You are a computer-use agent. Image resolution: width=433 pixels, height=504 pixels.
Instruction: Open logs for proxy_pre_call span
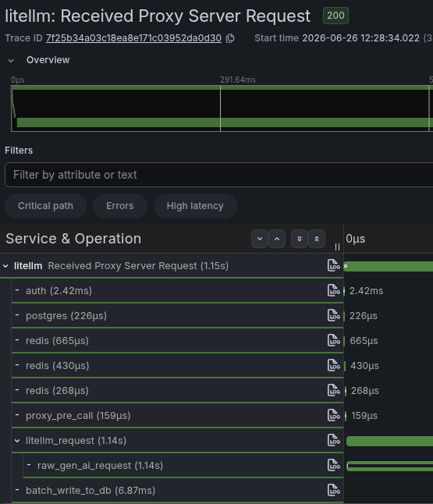[x=334, y=415]
